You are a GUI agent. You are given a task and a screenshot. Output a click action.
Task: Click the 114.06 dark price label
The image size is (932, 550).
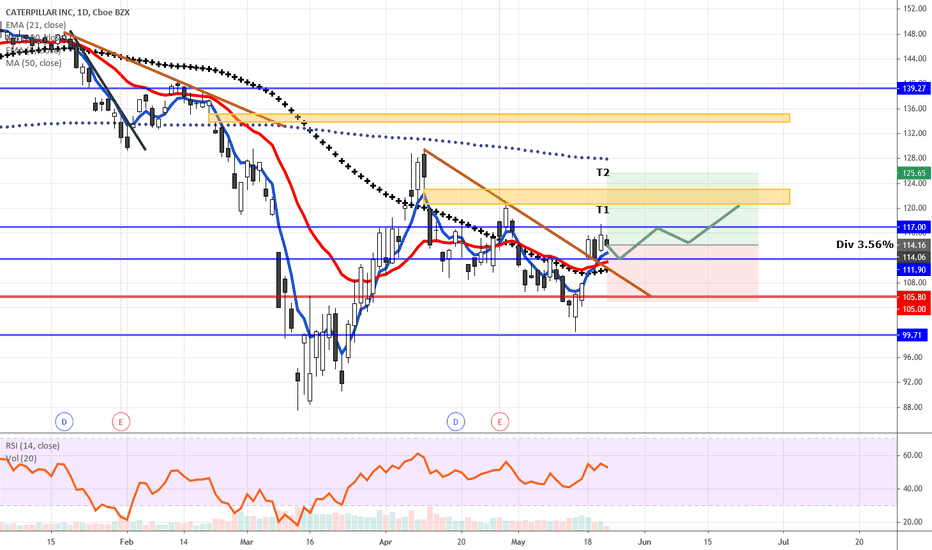pos(914,257)
